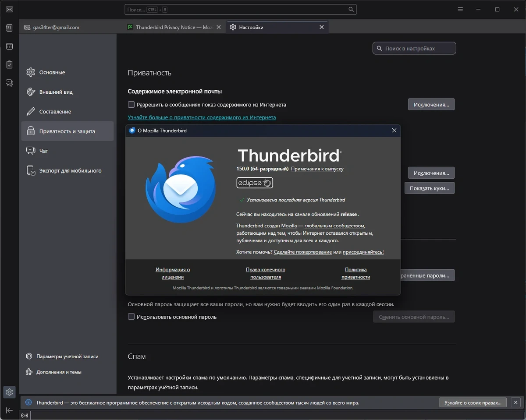Screen dimensions: 526x420
Task: Click the Settings gear in spaces toolbar
Action: [9, 392]
